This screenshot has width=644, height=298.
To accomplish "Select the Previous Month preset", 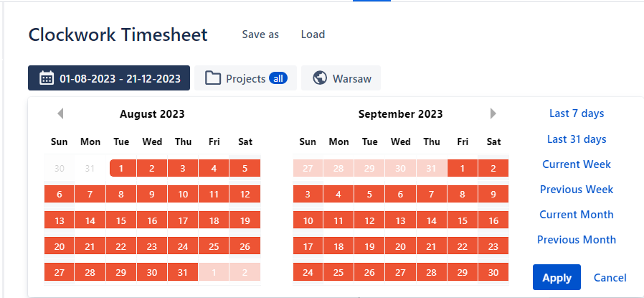I will coord(577,240).
